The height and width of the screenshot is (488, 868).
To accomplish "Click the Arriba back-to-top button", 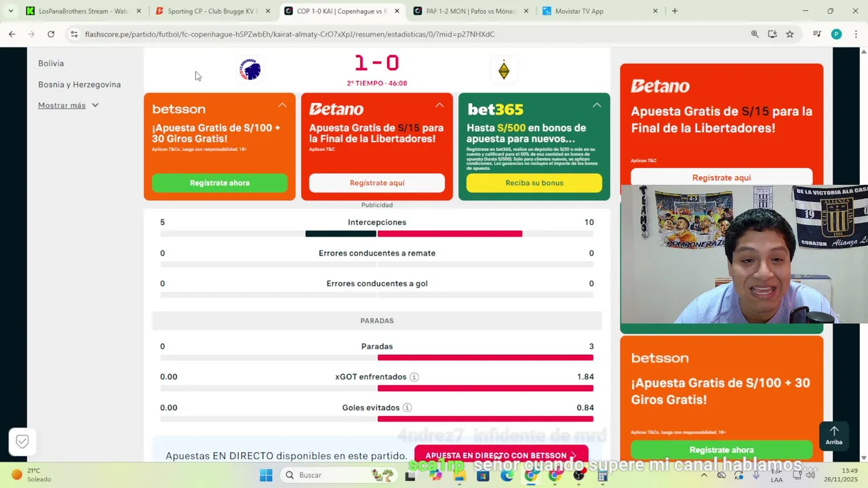I will coord(834,436).
